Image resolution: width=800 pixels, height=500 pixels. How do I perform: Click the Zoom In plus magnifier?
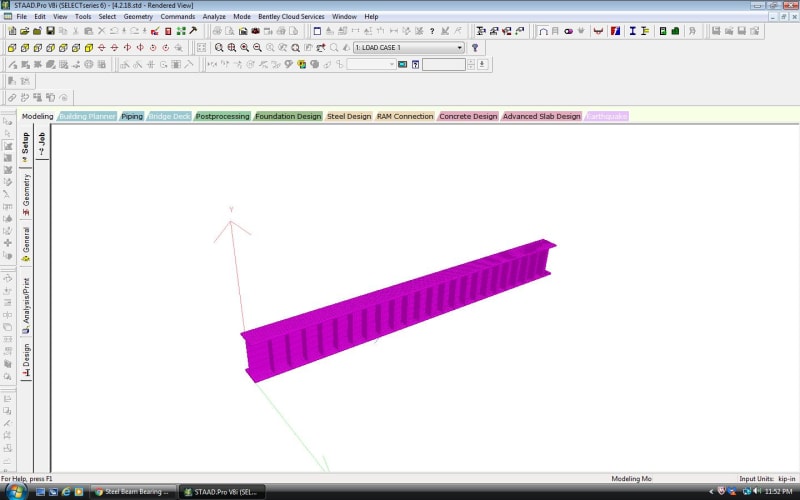point(244,47)
